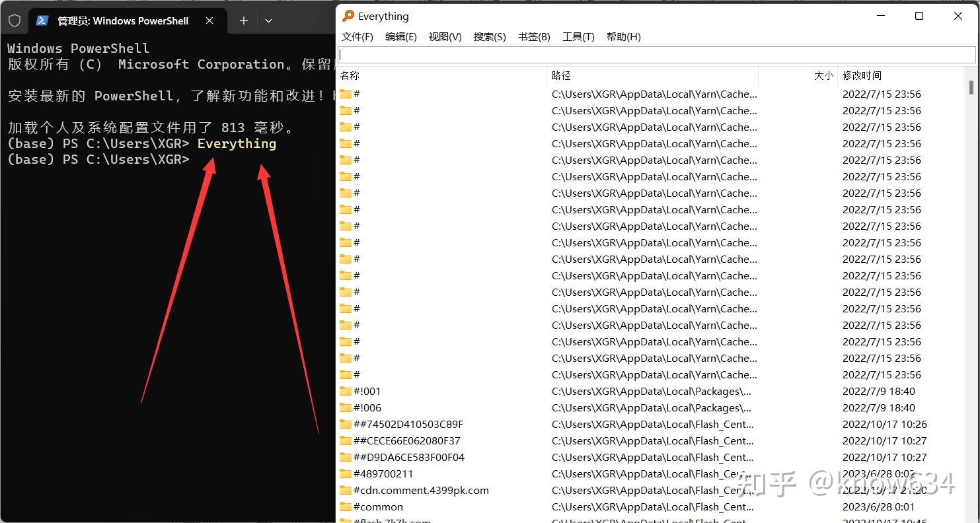
Task: Sort results by the 名称 column header
Action: 350,75
